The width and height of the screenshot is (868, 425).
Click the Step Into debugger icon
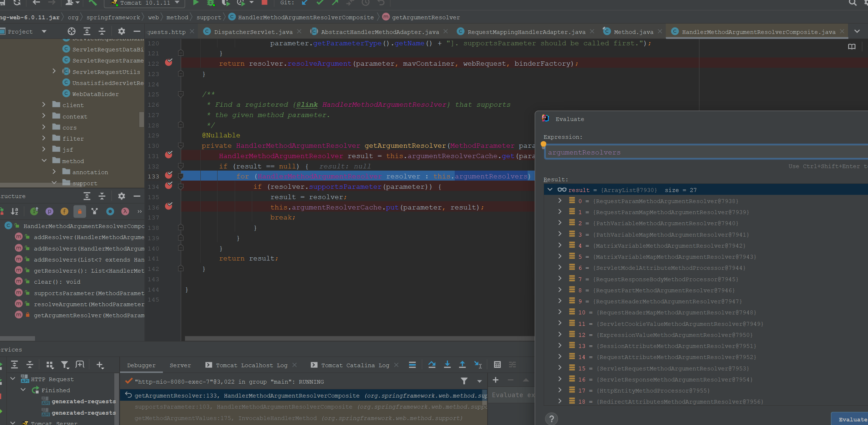[447, 365]
